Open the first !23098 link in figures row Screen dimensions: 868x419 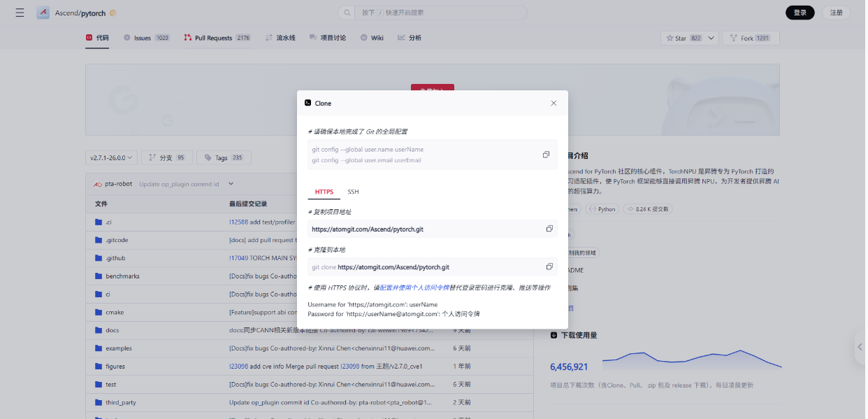pyautogui.click(x=239, y=367)
